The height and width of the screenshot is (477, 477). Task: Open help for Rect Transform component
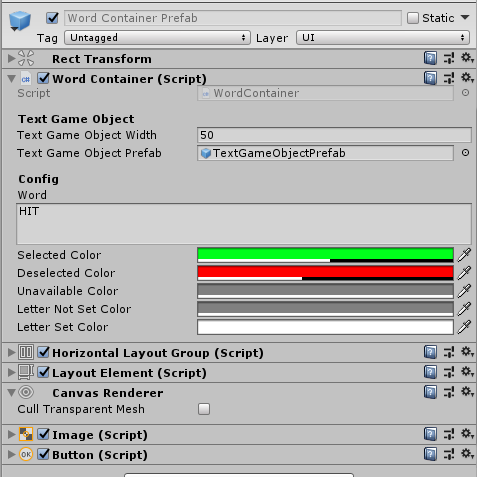click(x=430, y=58)
